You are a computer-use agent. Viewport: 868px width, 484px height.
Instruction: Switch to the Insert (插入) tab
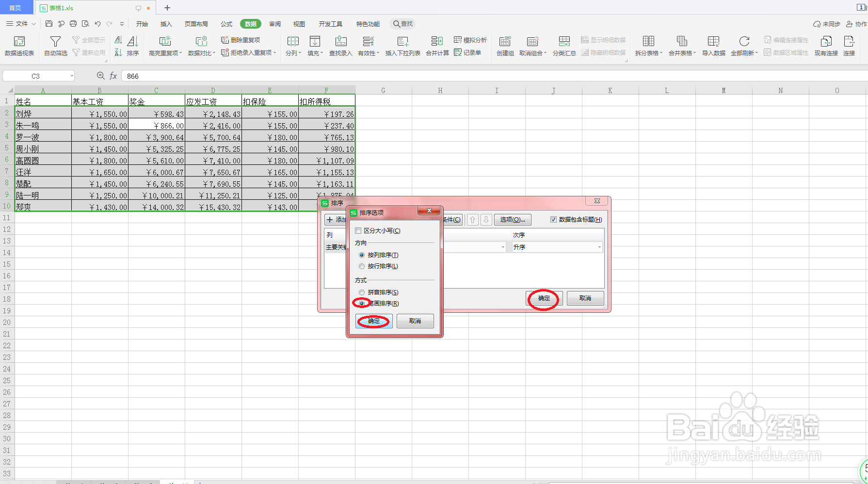[166, 24]
